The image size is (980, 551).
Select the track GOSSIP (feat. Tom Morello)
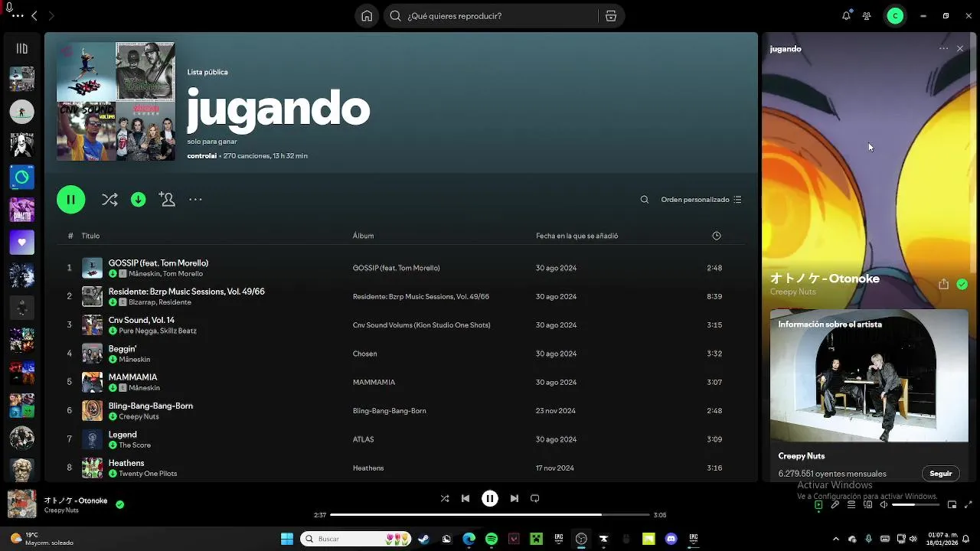click(x=158, y=262)
